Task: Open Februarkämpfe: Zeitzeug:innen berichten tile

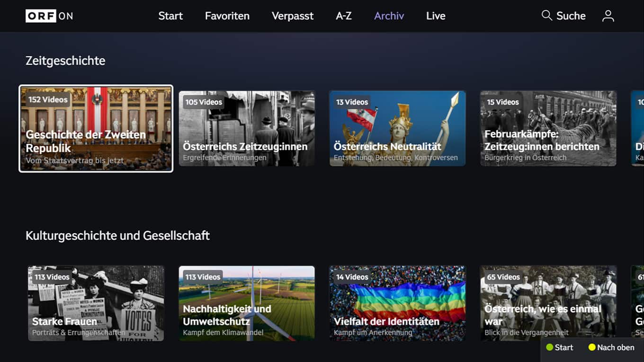Action: coord(548,128)
